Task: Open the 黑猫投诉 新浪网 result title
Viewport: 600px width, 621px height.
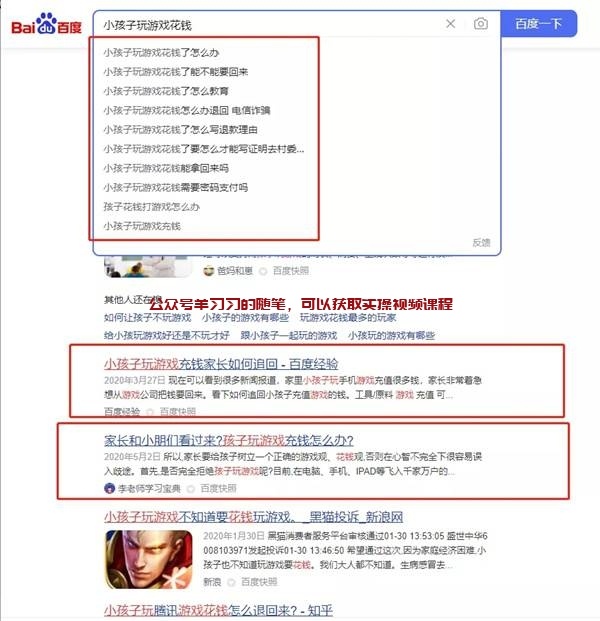Action: 253,516
